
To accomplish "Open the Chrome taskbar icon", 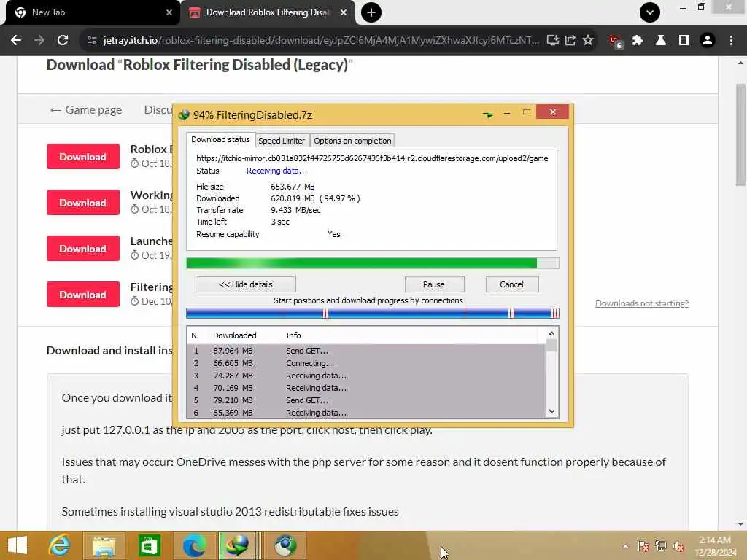I will 285,545.
